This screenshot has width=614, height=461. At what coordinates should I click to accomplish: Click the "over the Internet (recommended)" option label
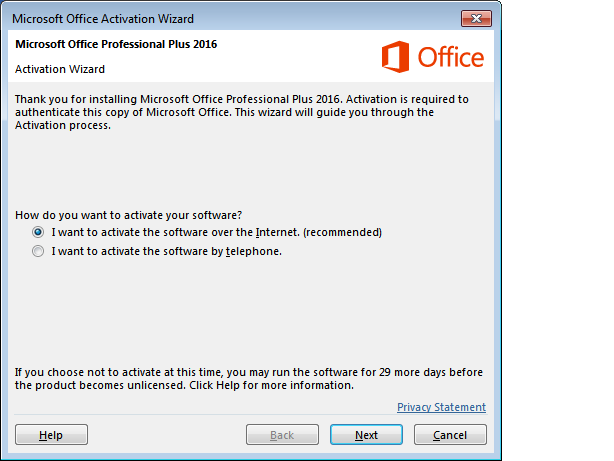point(216,232)
